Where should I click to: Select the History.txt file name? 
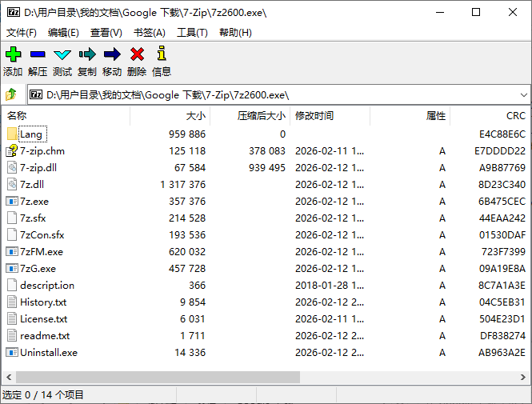click(43, 302)
